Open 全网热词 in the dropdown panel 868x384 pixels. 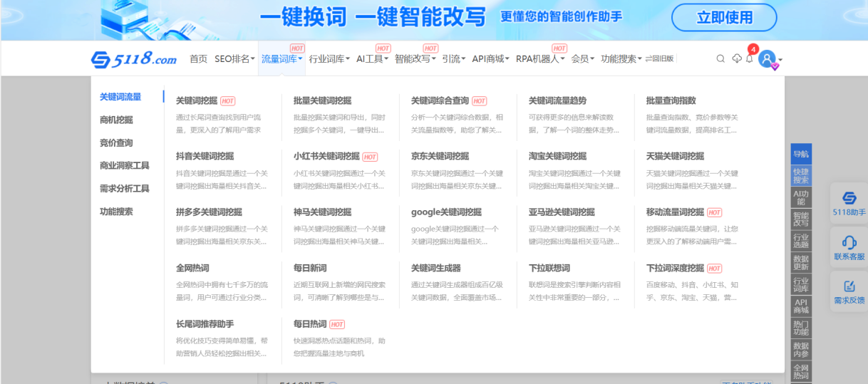coord(192,268)
